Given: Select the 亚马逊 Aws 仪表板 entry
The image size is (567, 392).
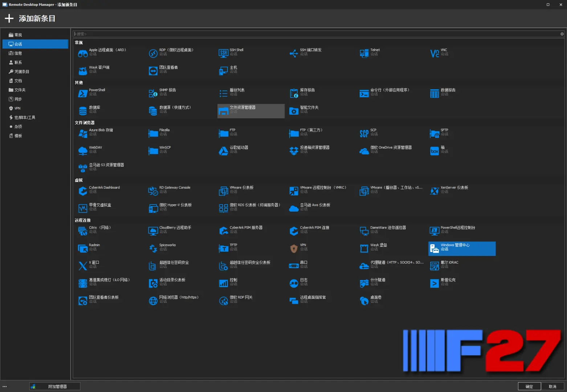Looking at the screenshot, I should [322, 208].
